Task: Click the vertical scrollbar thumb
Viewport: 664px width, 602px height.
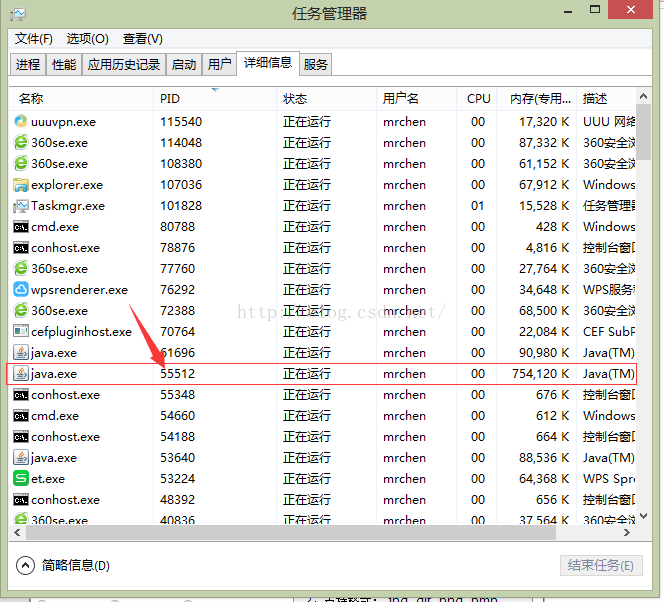Action: click(x=644, y=132)
